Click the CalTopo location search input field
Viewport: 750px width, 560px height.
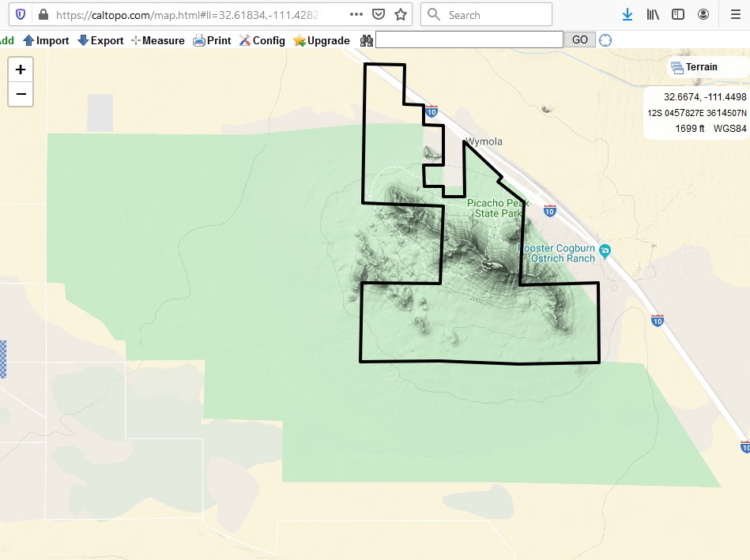[469, 39]
